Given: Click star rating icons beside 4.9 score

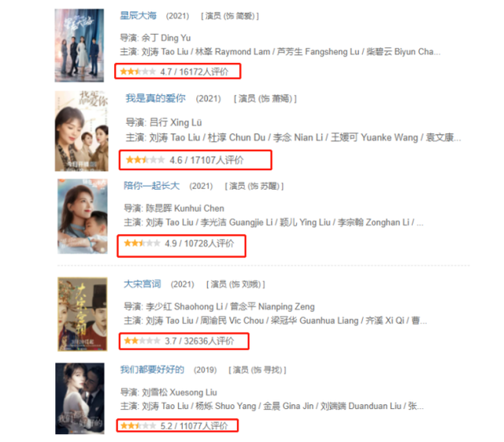Looking at the screenshot, I should click(142, 243).
